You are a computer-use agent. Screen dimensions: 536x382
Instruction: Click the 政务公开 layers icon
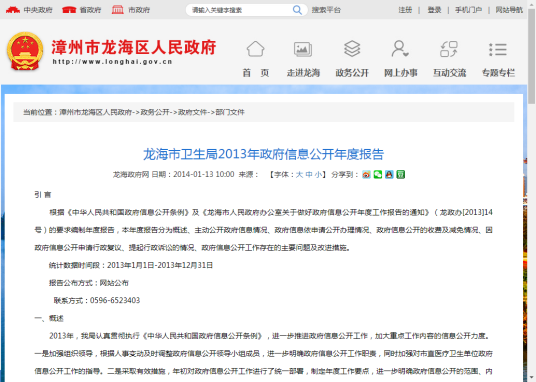tap(352, 49)
